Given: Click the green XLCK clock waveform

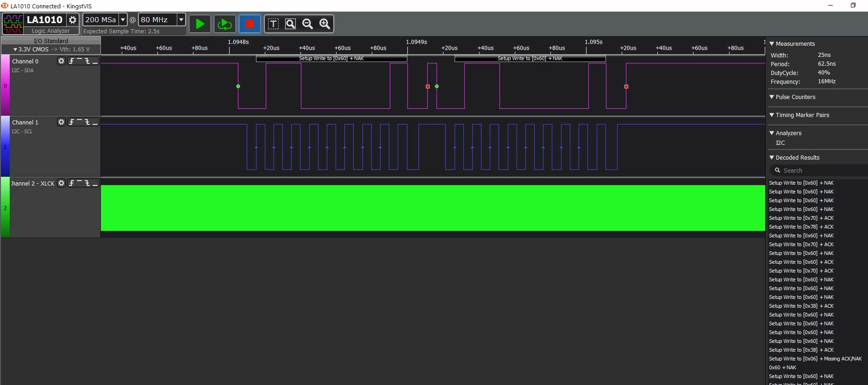Looking at the screenshot, I should [x=433, y=208].
